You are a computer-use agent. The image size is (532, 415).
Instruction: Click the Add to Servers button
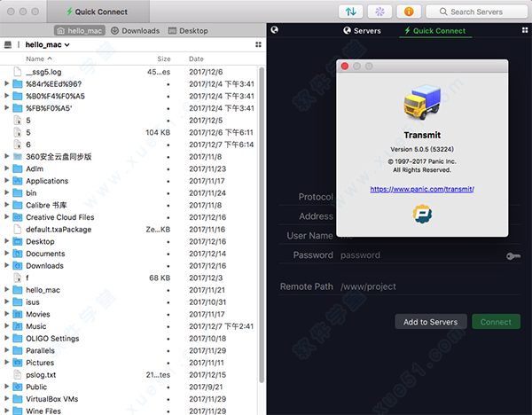pyautogui.click(x=431, y=322)
